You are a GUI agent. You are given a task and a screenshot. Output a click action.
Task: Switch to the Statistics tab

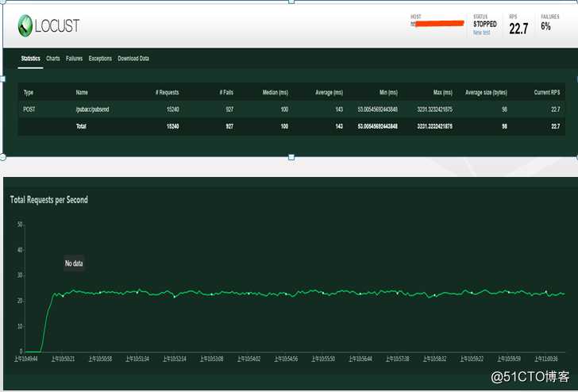tap(31, 59)
